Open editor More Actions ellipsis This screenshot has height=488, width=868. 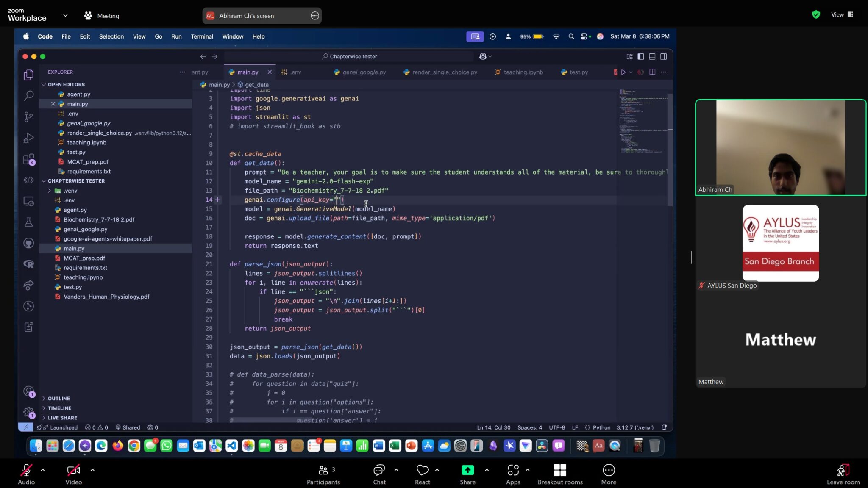click(664, 72)
